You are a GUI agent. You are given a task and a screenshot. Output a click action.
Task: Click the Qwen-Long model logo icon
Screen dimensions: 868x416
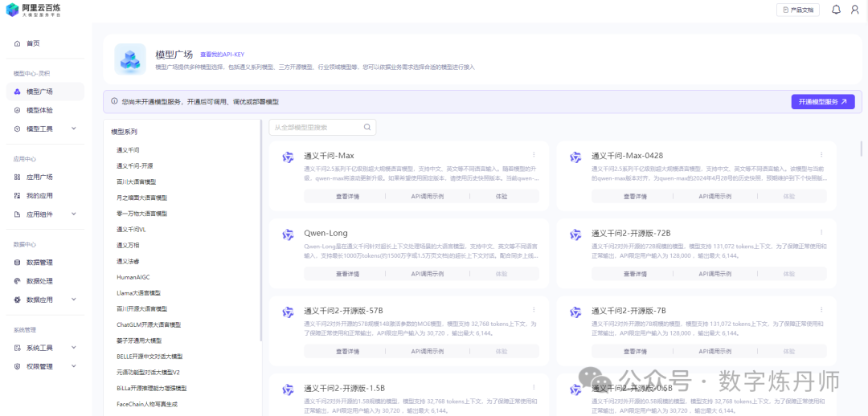click(x=288, y=235)
